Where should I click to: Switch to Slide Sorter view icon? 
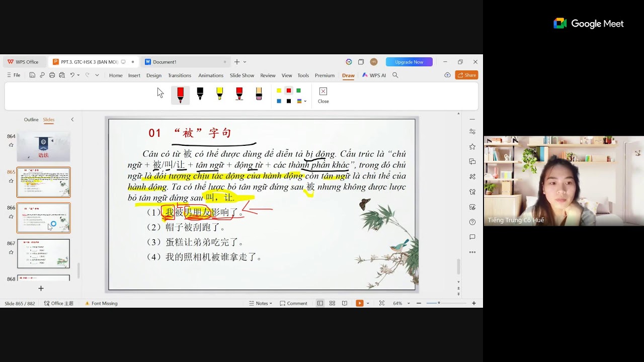click(x=332, y=303)
